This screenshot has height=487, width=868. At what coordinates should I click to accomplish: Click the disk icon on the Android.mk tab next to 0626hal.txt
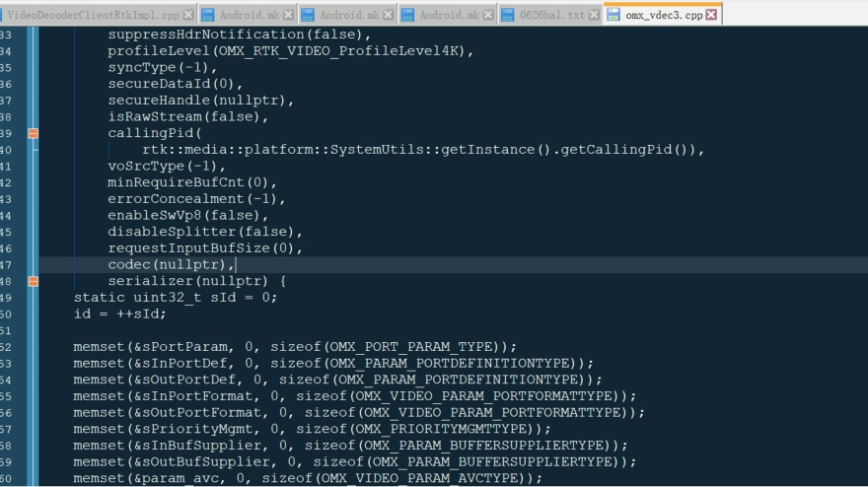407,15
